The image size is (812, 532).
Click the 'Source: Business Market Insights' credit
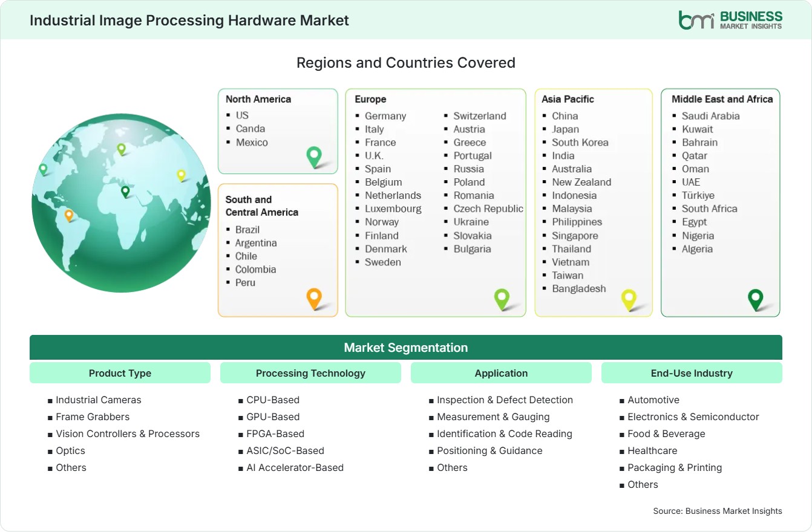[718, 511]
